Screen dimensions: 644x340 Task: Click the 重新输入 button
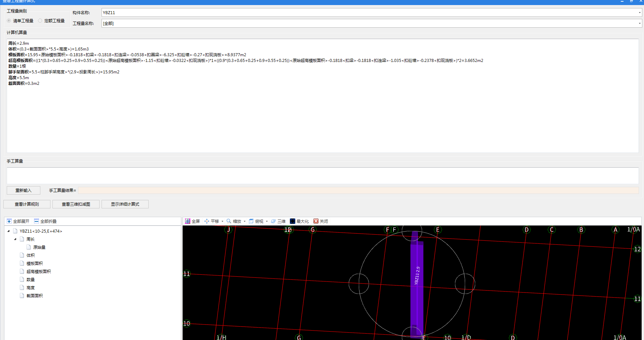[24, 191]
